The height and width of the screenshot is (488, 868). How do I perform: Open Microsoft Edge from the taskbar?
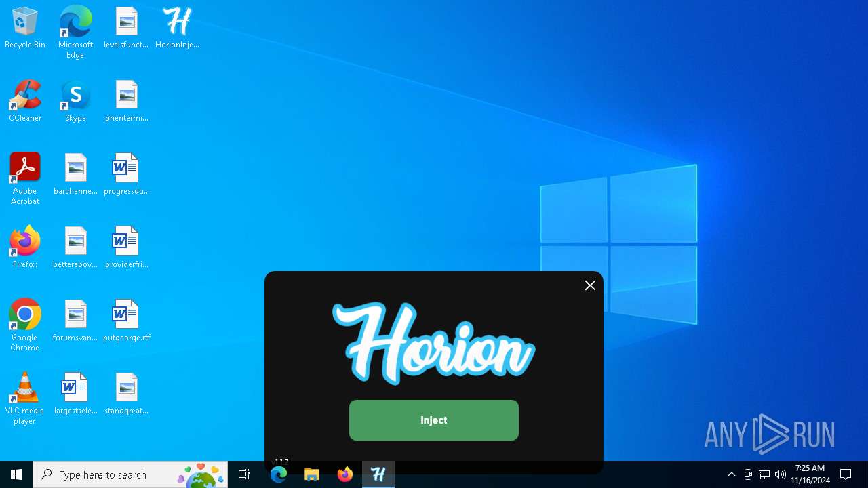pos(279,474)
